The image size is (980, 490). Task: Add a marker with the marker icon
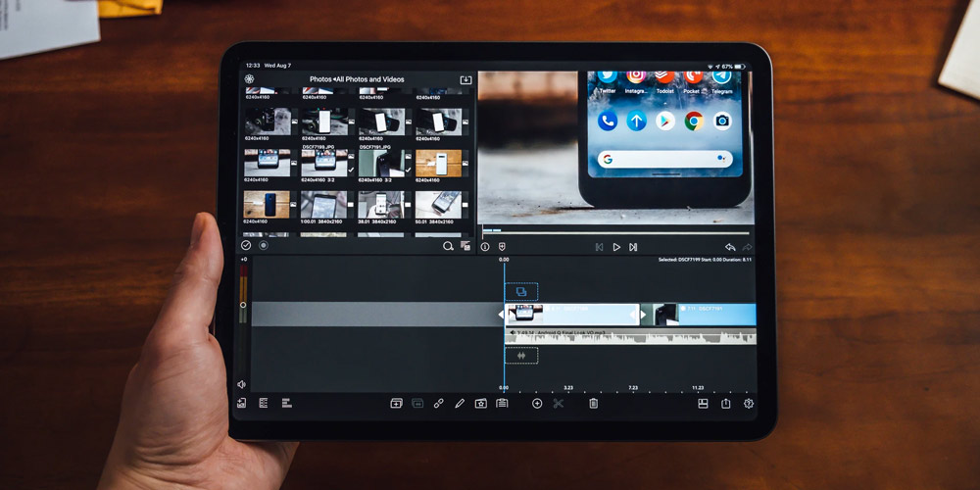501,247
